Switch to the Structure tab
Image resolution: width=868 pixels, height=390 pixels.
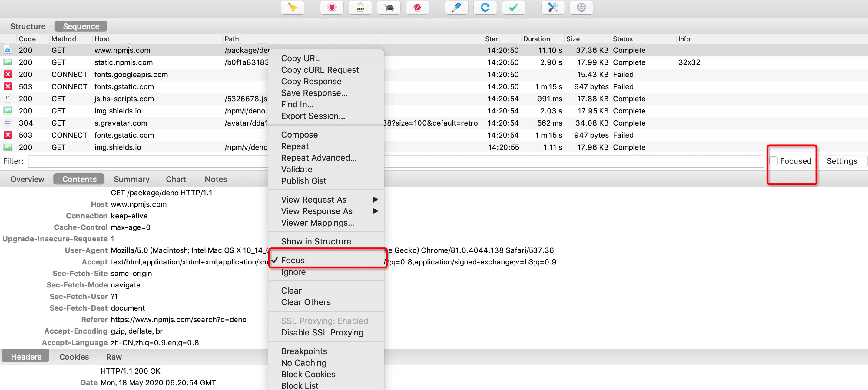pos(28,26)
